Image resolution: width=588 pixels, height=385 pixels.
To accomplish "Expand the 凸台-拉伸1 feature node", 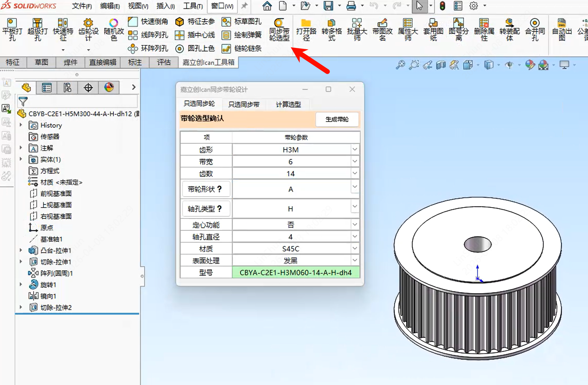I will point(21,250).
